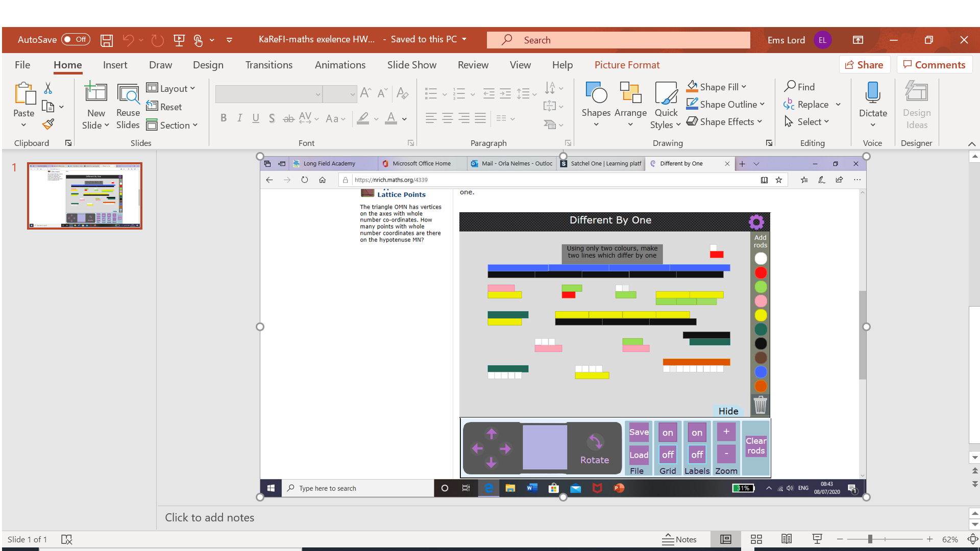Viewport: 980px width, 551px height.
Task: Toggle Bold formatting
Action: (223, 118)
